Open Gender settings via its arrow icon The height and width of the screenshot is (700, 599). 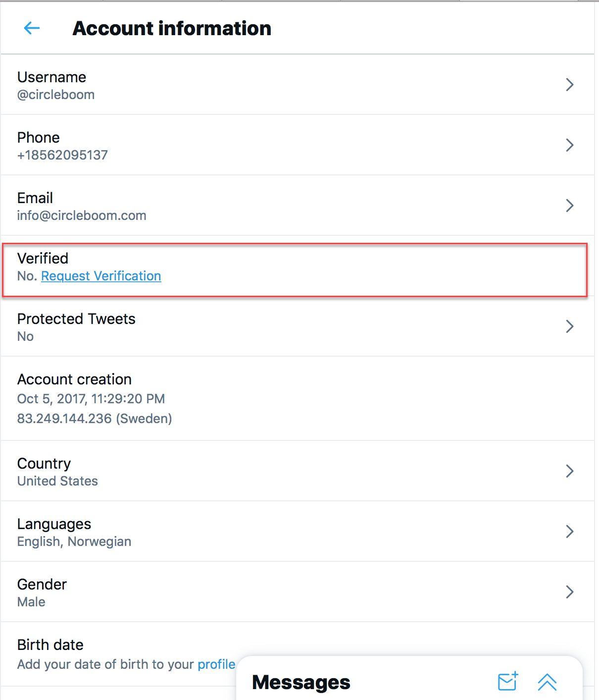(569, 592)
